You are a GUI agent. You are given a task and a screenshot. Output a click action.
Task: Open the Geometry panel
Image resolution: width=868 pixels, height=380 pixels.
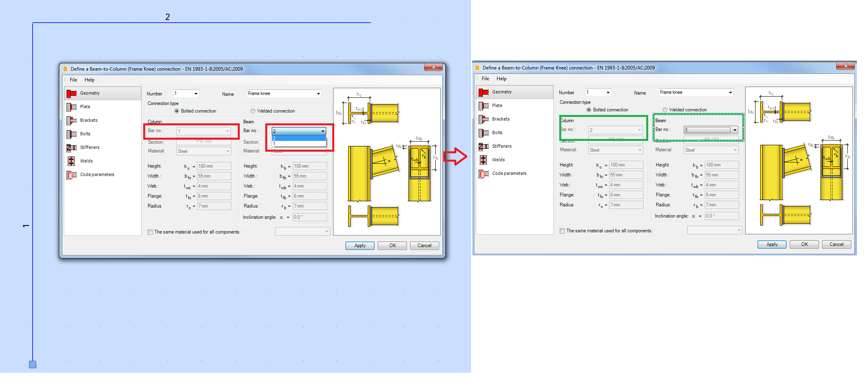[x=90, y=93]
